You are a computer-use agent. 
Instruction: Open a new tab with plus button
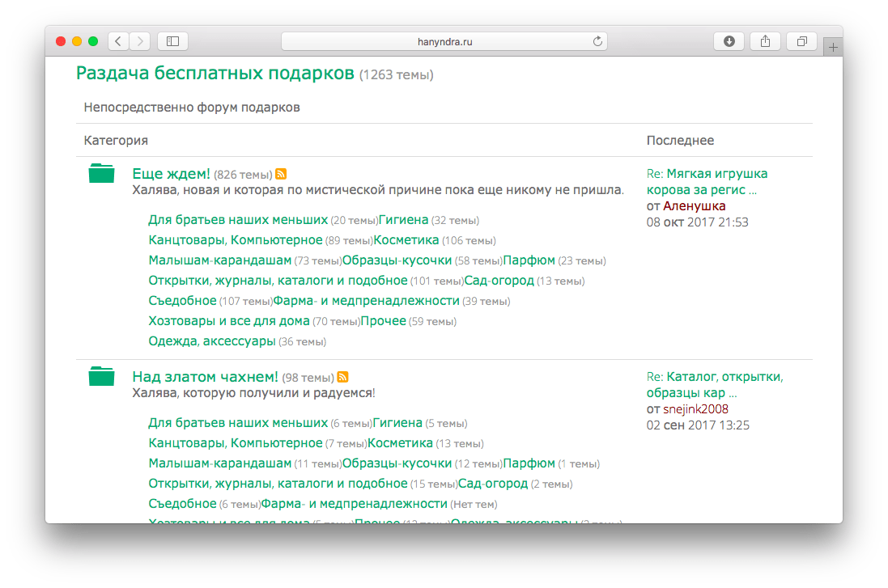click(x=832, y=48)
